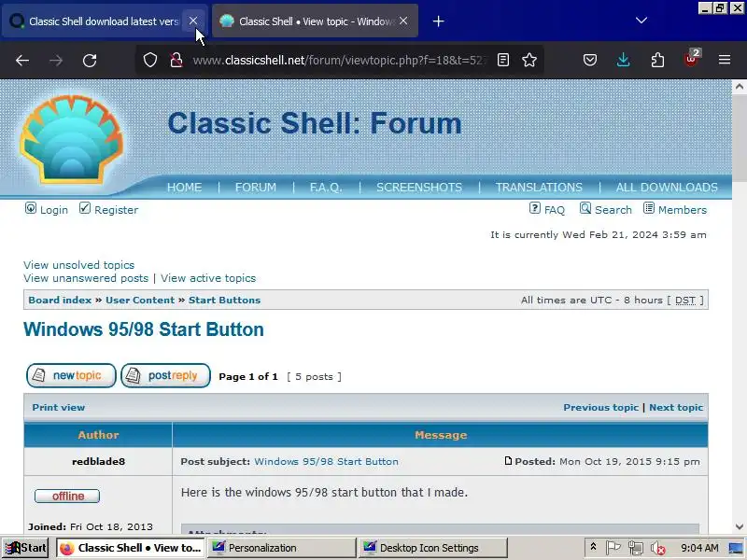Open the Firefox hamburger menu
The height and width of the screenshot is (560, 747).
725,60
